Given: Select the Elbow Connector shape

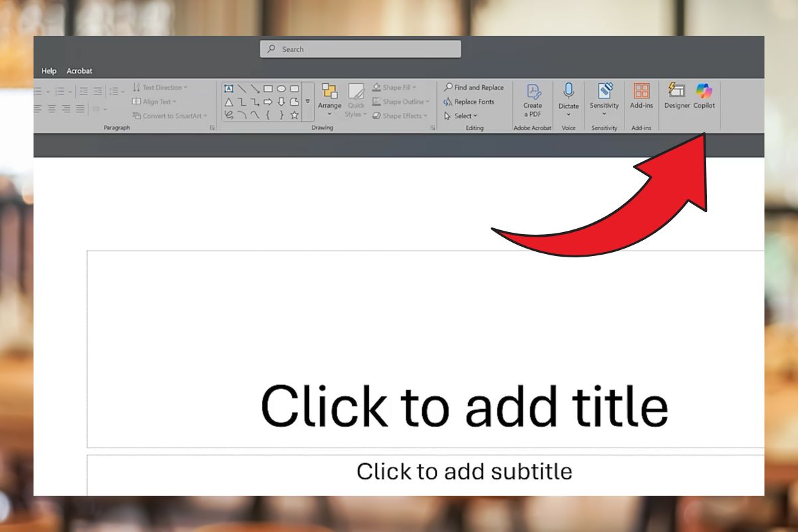Looking at the screenshot, I should pos(242,102).
